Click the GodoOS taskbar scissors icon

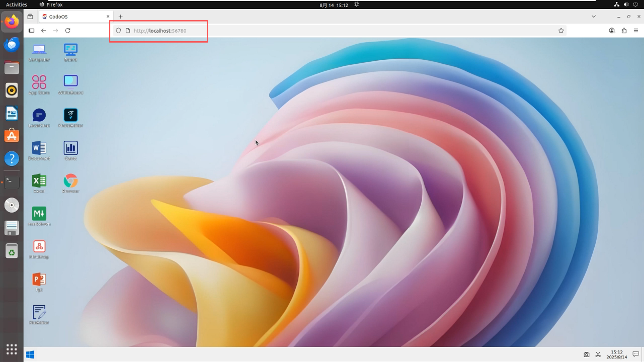pos(598,355)
